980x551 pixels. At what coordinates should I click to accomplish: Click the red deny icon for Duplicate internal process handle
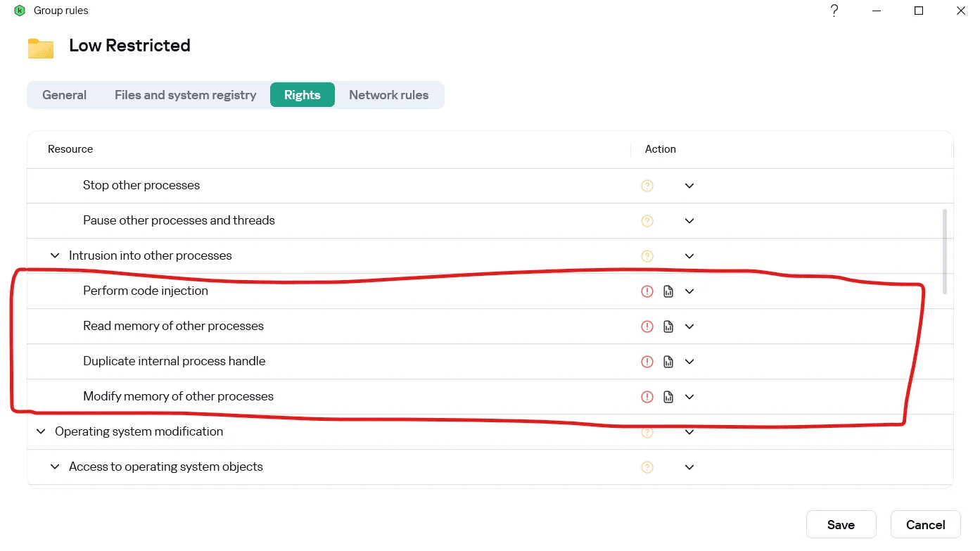tap(647, 362)
